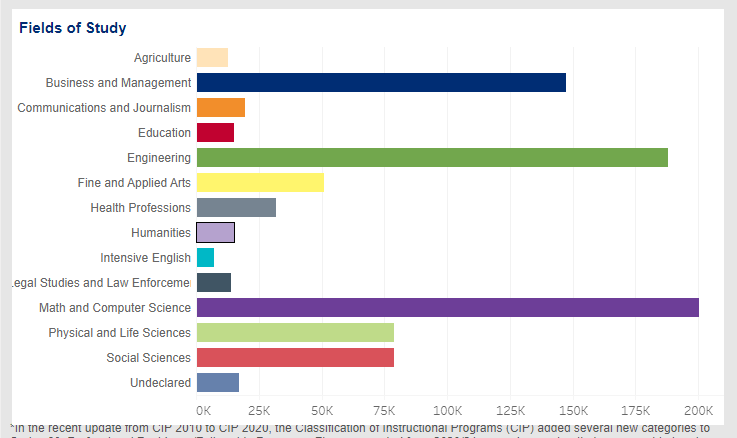Image resolution: width=737 pixels, height=438 pixels.
Task: Click the Social Sciences label
Action: [x=149, y=358]
